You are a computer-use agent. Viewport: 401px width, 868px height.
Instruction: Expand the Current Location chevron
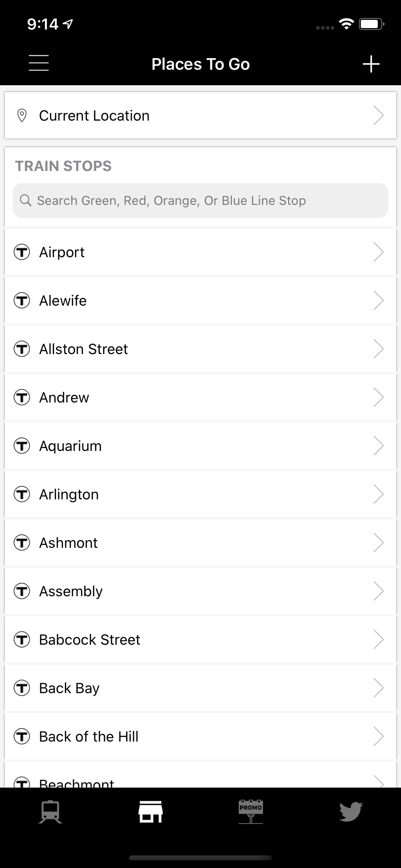click(378, 116)
